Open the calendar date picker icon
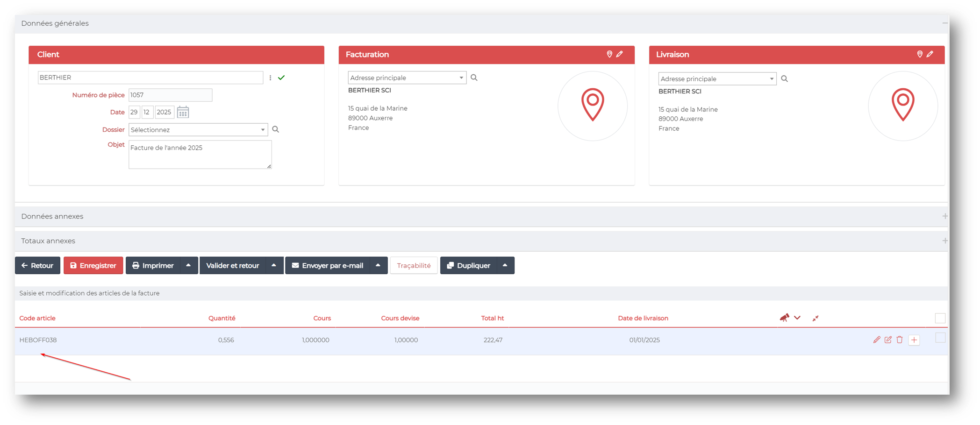The image size is (980, 425). coord(183,112)
